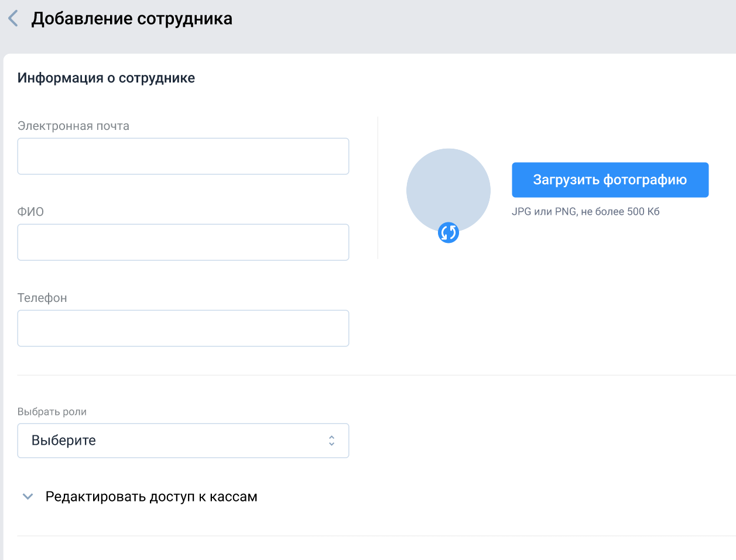Click the round avatar placeholder
The width and height of the screenshot is (736, 560).
point(449,190)
